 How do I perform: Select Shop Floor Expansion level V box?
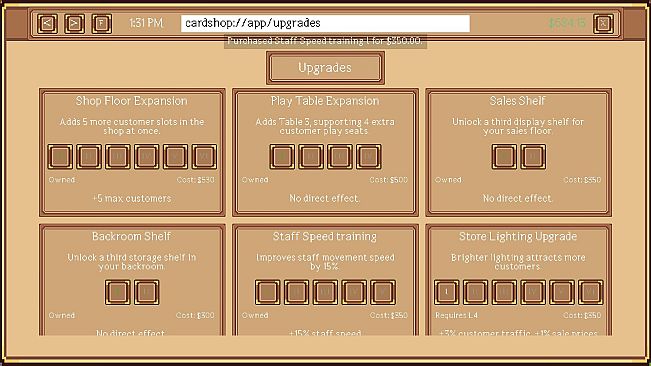click(x=175, y=156)
